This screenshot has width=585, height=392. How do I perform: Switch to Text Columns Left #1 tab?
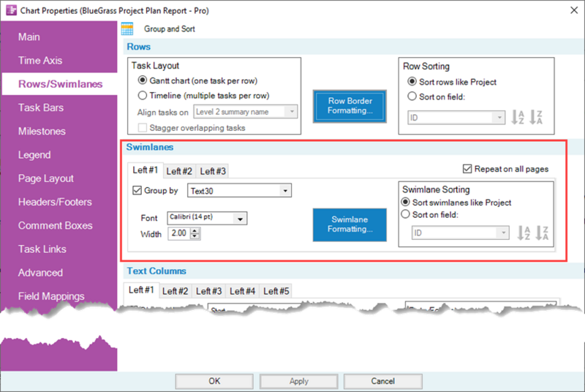tap(141, 290)
